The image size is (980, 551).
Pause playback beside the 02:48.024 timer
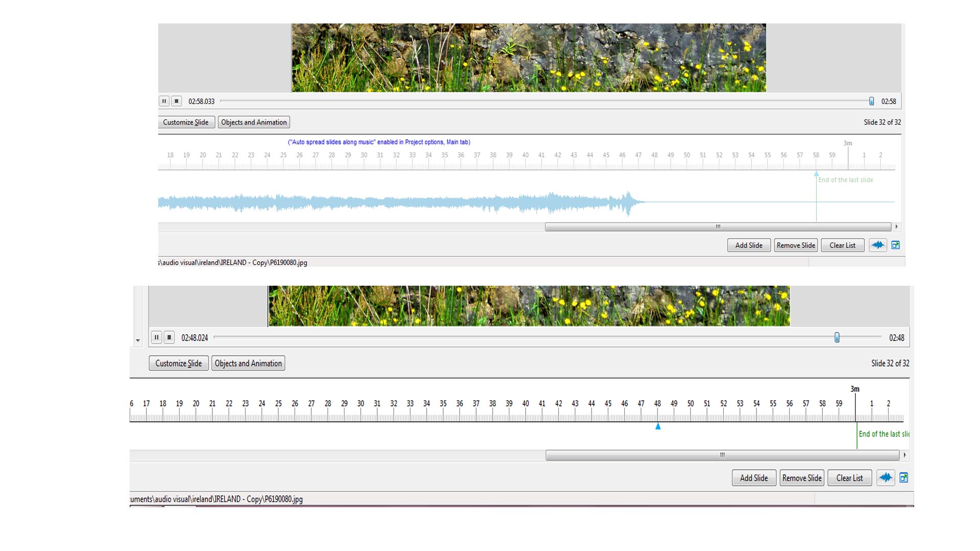point(157,337)
